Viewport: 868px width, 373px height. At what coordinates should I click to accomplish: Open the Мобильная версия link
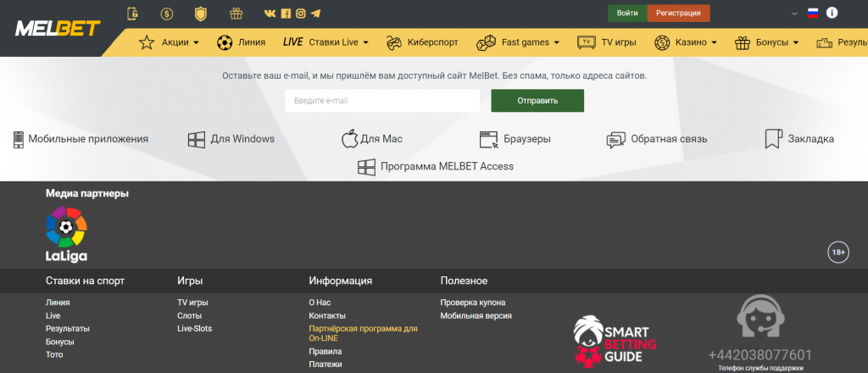coord(476,316)
